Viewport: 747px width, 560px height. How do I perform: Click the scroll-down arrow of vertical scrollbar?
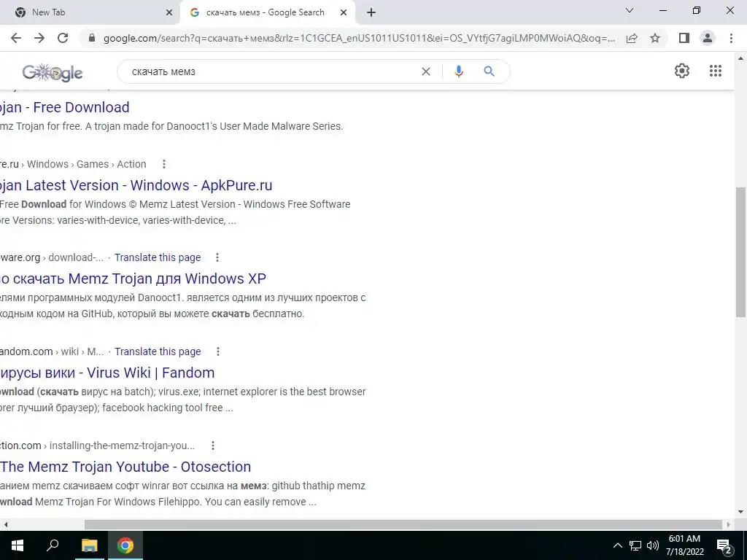740,513
